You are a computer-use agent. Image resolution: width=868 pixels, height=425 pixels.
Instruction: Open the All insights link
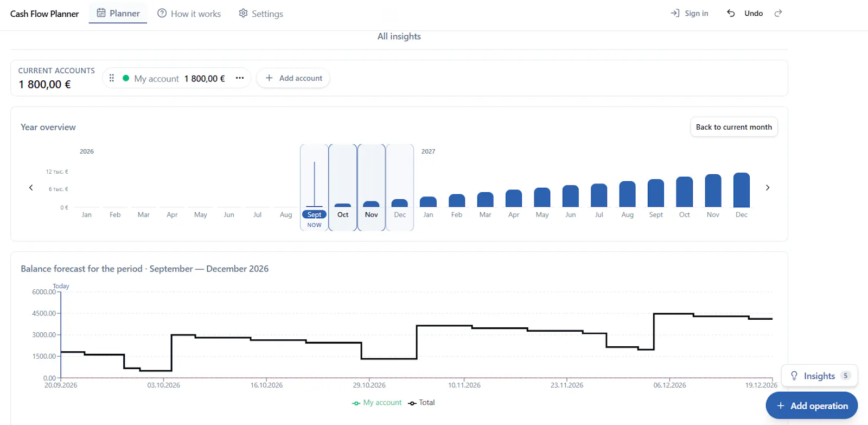[399, 36]
